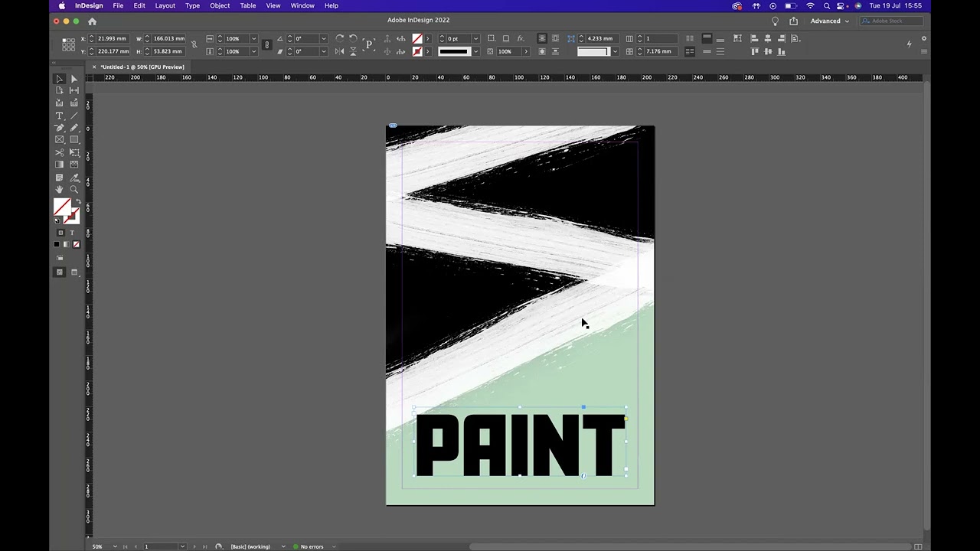This screenshot has height=551, width=980.
Task: Choose the Free Transform tool
Action: (74, 152)
